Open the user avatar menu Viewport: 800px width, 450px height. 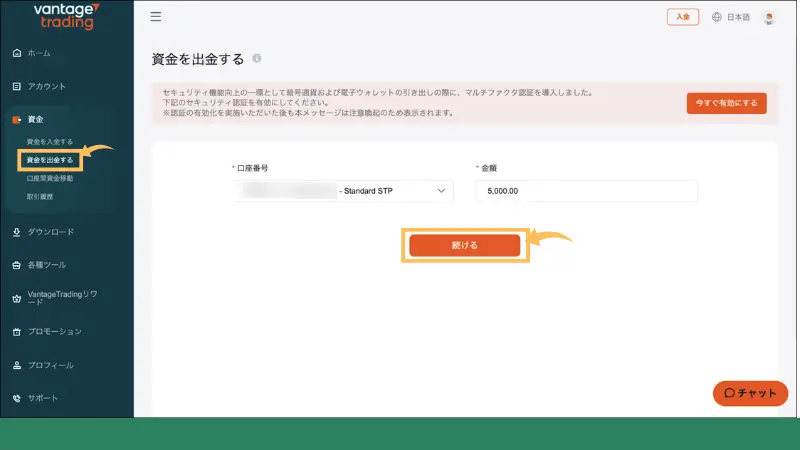point(769,18)
